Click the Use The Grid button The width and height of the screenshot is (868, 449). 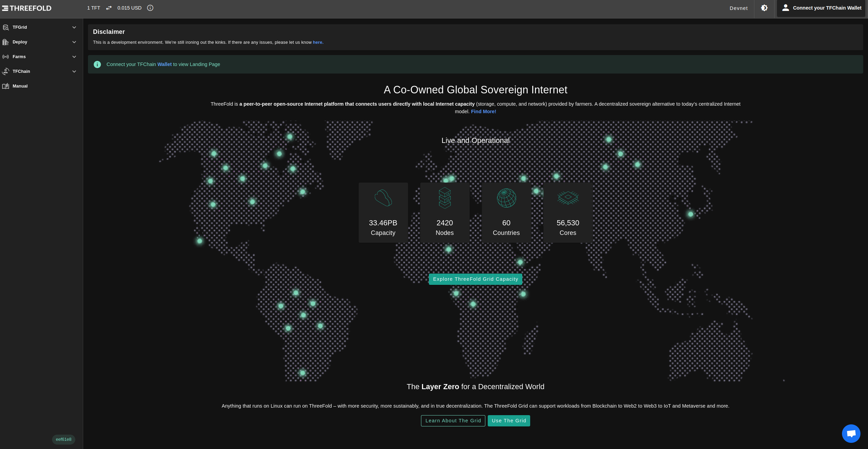[x=509, y=421]
